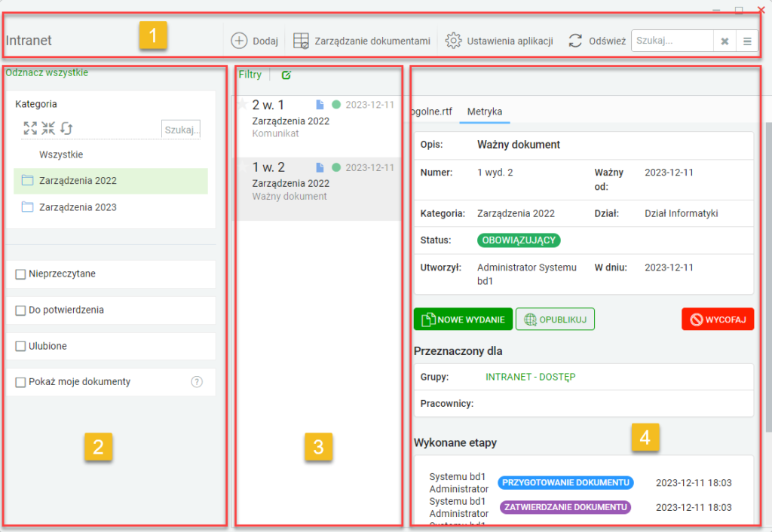Focus the top Szukaj search field
The height and width of the screenshot is (532, 772).
pos(672,41)
